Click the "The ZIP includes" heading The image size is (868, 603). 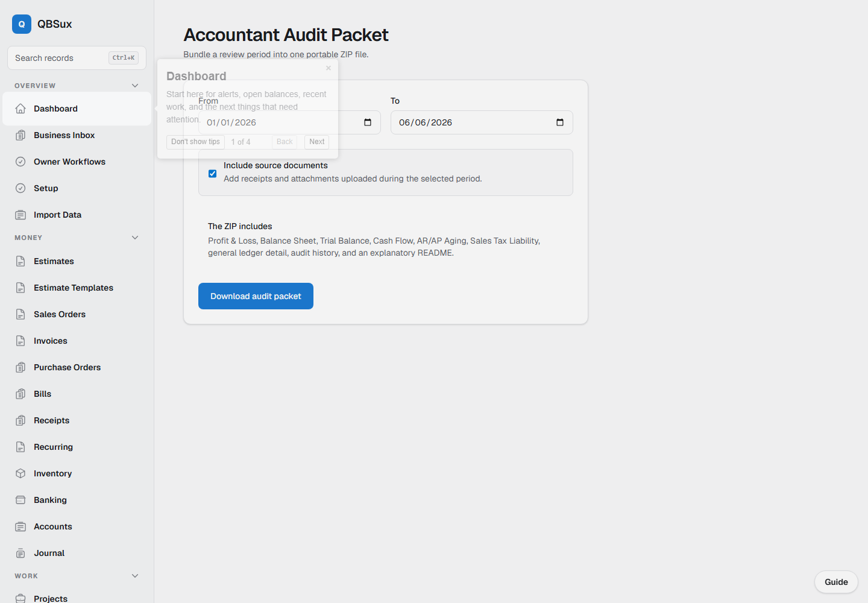point(240,226)
